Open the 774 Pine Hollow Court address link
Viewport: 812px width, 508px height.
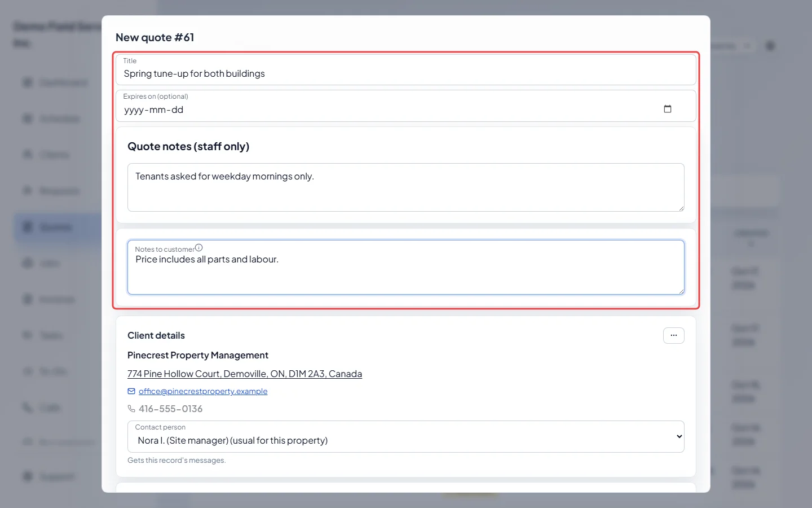245,374
